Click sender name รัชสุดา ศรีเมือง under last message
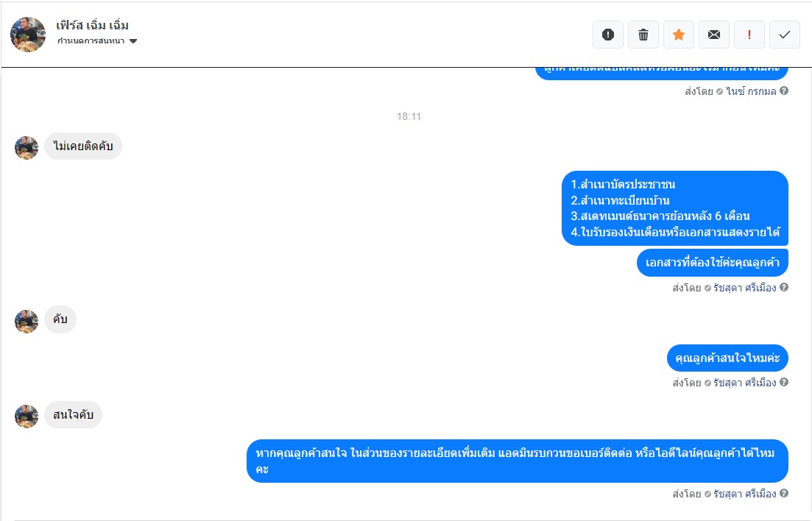The width and height of the screenshot is (812, 521). click(745, 494)
